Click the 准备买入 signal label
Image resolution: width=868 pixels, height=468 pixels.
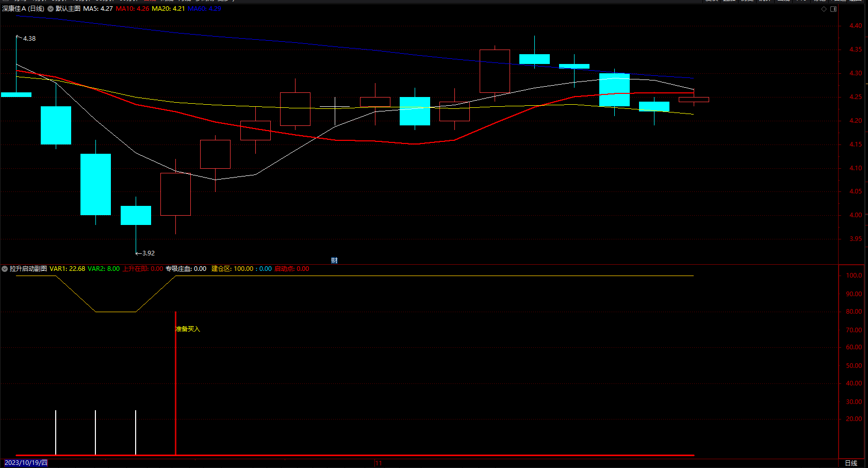point(188,329)
